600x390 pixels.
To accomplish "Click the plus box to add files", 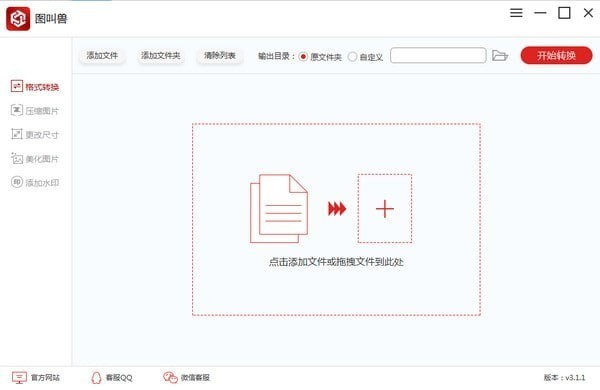I will (385, 209).
